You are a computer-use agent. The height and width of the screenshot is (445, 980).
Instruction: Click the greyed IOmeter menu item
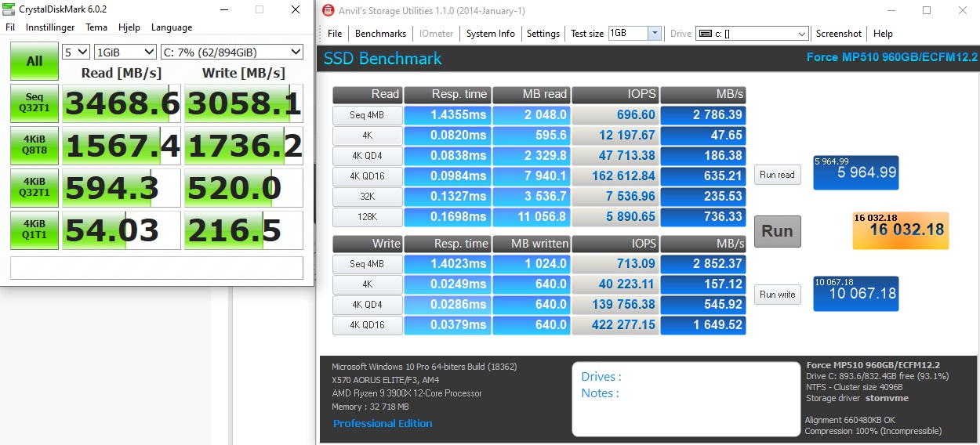coord(437,34)
